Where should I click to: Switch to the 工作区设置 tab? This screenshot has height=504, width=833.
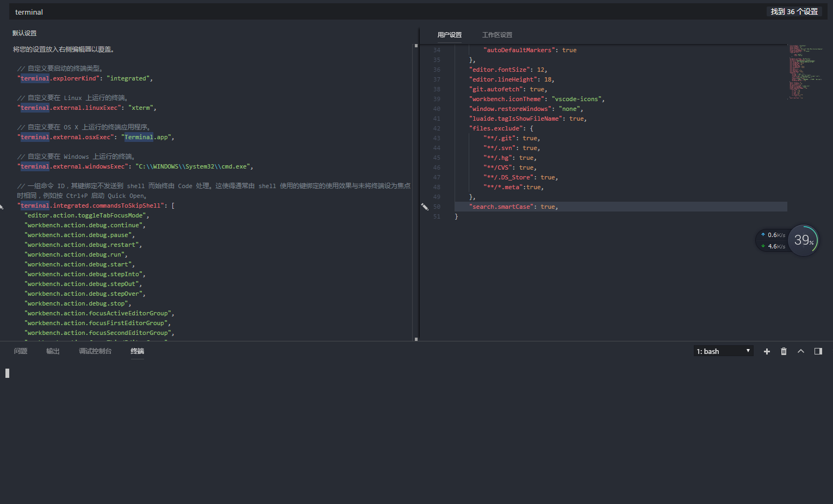(x=498, y=34)
